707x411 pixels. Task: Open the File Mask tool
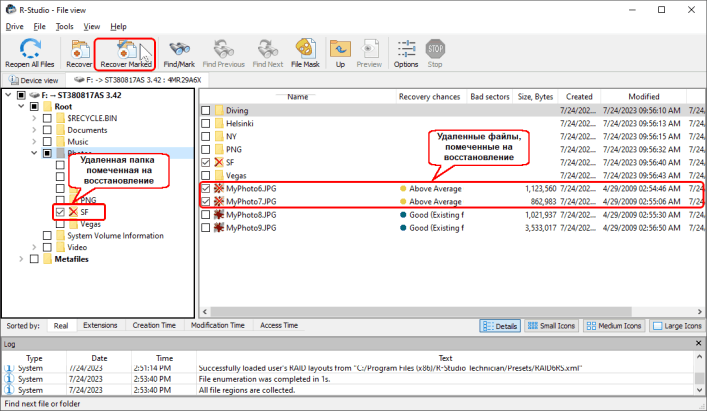pos(305,49)
